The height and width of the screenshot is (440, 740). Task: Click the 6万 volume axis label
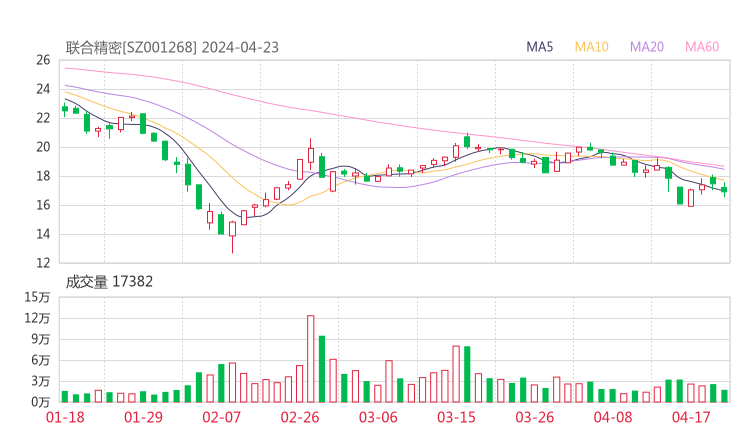click(x=41, y=360)
